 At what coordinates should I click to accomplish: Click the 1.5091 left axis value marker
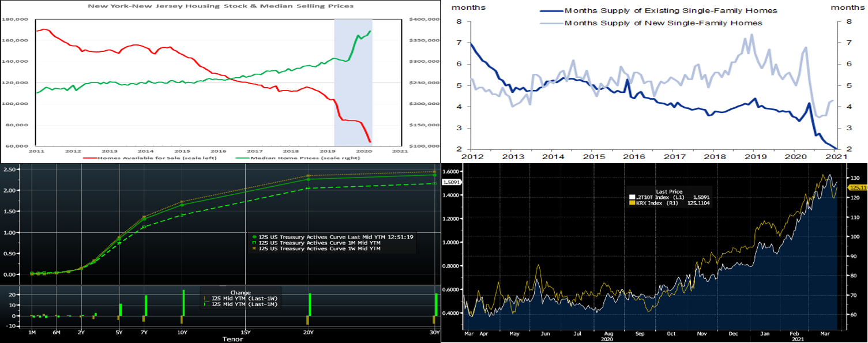(450, 182)
